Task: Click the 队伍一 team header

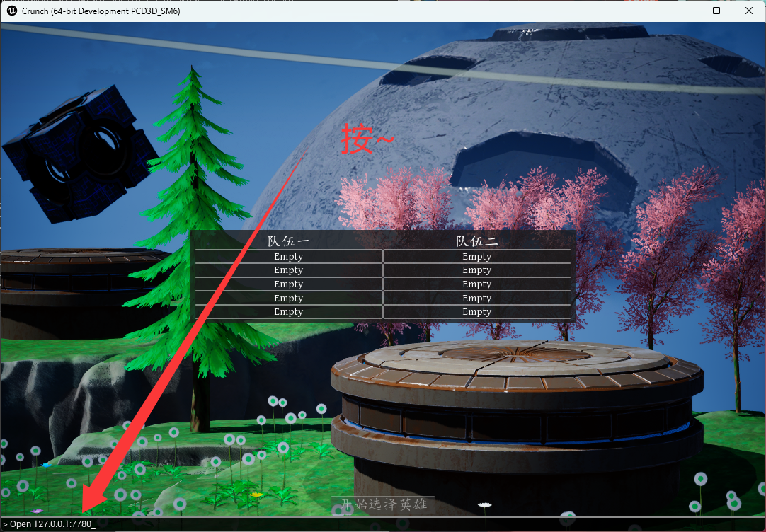Action: pos(289,241)
